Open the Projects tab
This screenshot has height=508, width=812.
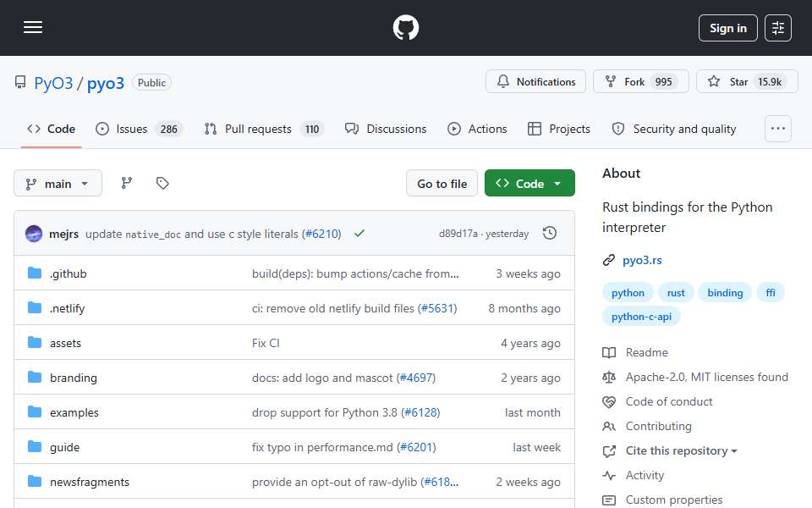(x=559, y=129)
